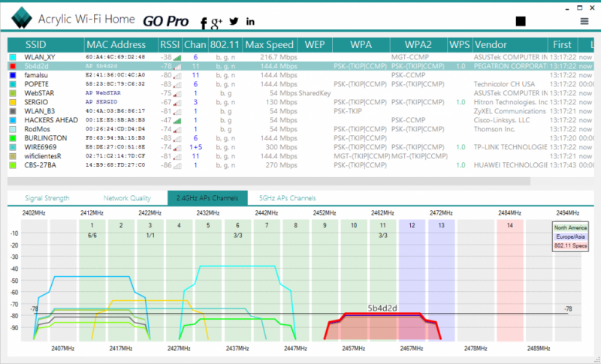Click the 1+5 channel value for WIRE6969
The image size is (601, 364).
[195, 147]
